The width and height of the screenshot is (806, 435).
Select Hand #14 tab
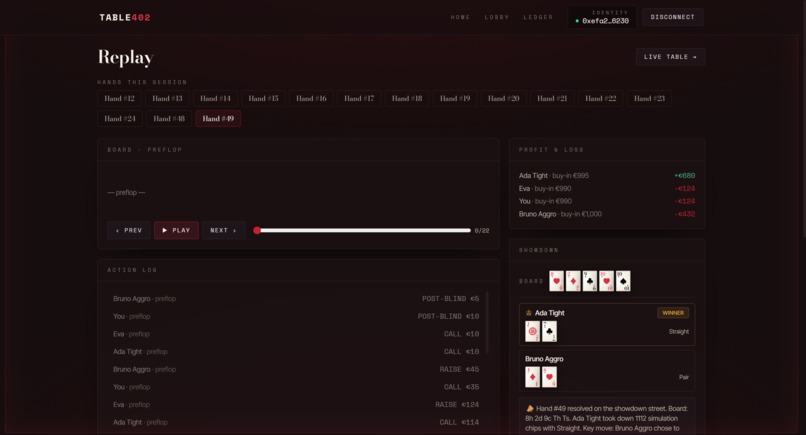(215, 98)
